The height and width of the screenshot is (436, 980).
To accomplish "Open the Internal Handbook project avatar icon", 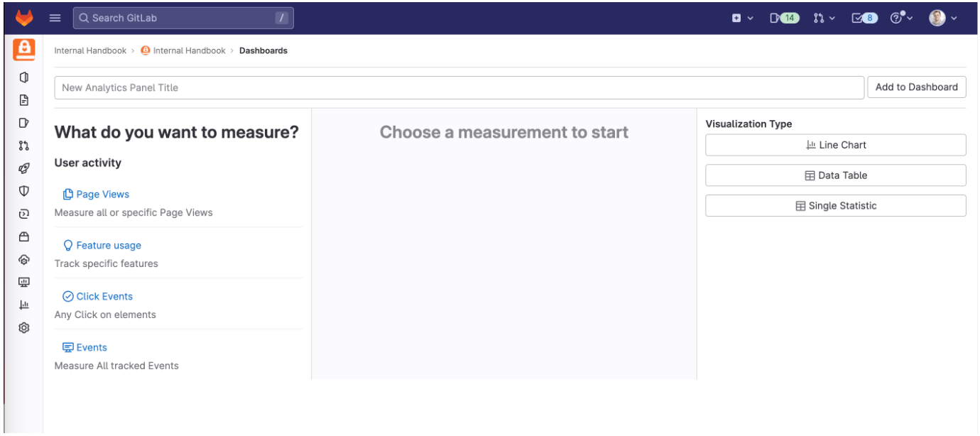I will (23, 49).
